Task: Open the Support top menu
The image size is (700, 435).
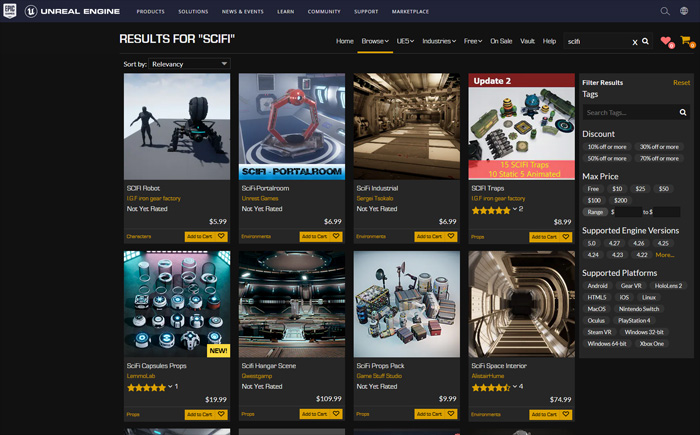Action: [x=366, y=12]
